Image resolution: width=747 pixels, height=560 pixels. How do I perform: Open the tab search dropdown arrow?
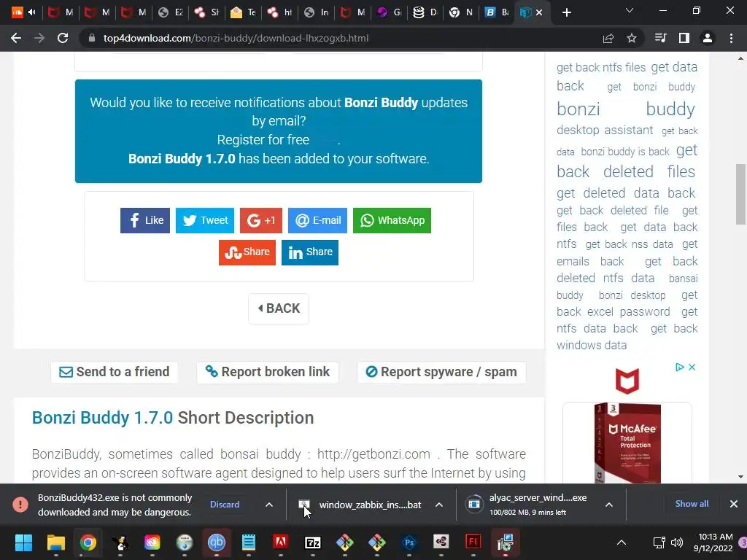(x=630, y=10)
